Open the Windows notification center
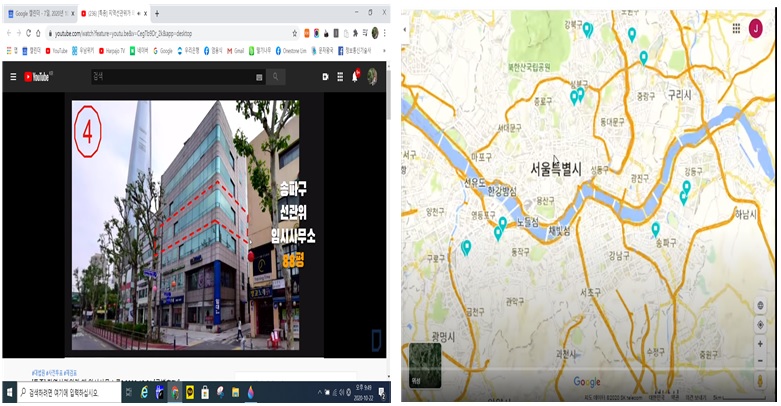 point(382,393)
